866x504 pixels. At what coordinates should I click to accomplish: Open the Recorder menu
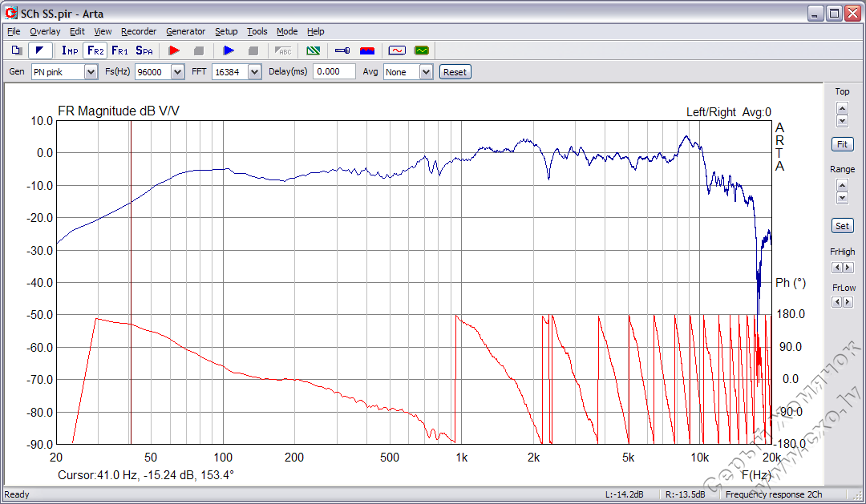[x=139, y=31]
